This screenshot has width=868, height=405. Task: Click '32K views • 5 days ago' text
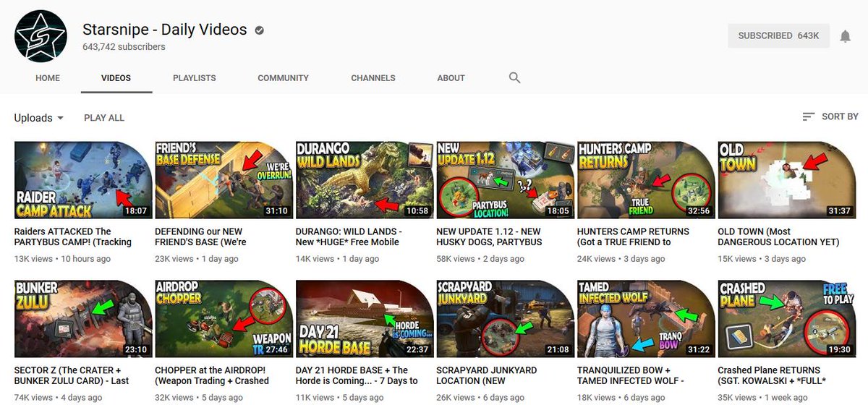pos(200,398)
